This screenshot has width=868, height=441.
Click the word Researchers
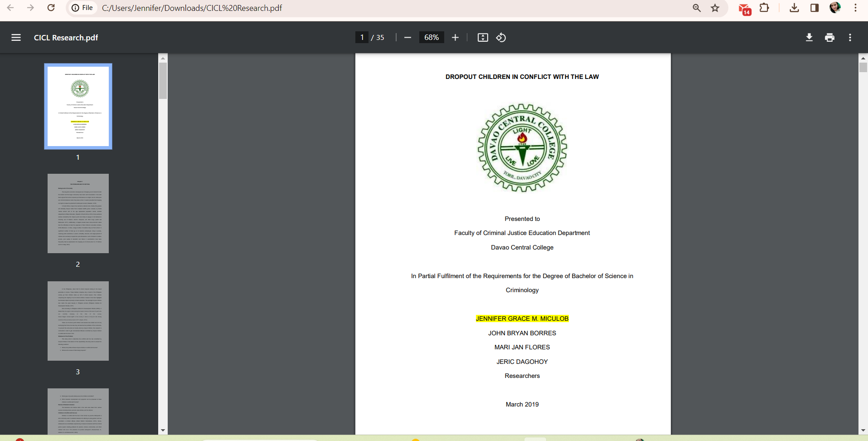pyautogui.click(x=522, y=376)
